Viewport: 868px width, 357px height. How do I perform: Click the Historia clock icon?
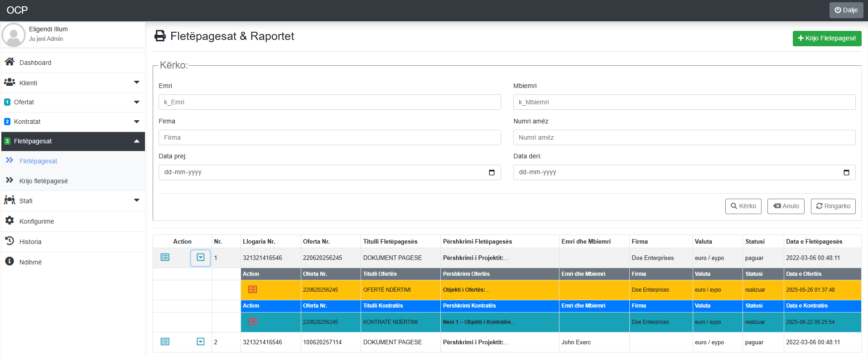tap(10, 241)
